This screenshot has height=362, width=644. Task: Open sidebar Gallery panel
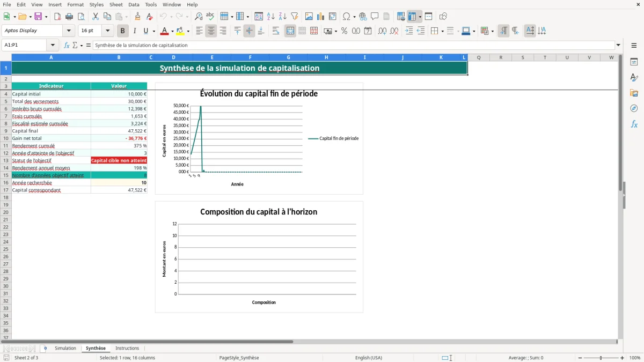(x=634, y=93)
